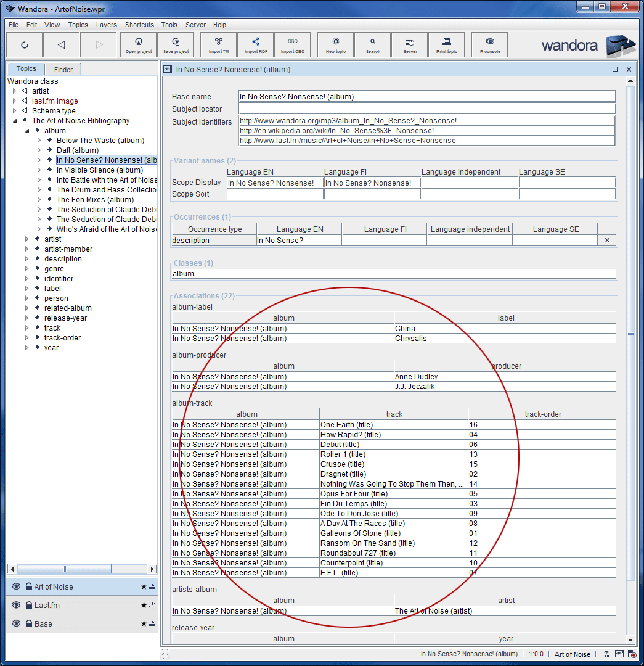Screen dimensions: 644x666
Task: Click the Save project toolbar icon
Action: 176,44
